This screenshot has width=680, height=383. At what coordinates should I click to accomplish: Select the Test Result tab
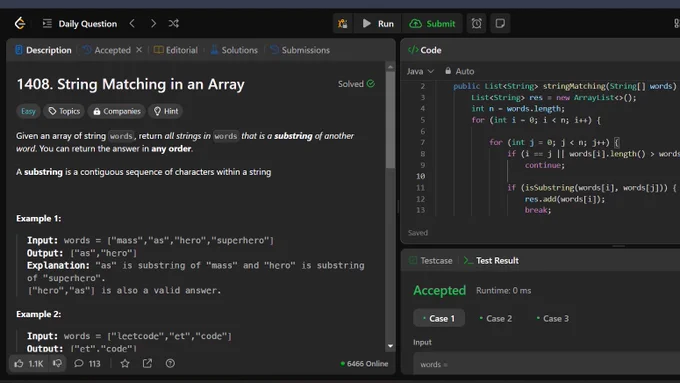(491, 261)
